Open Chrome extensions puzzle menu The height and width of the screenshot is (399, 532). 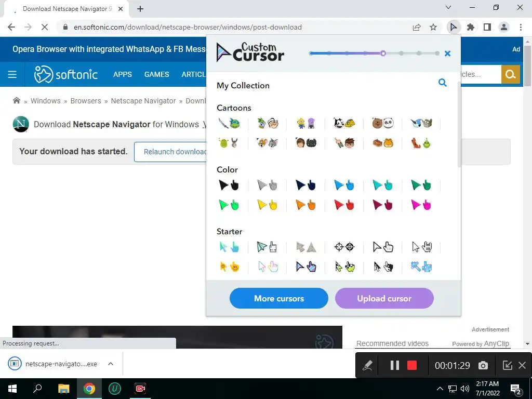(471, 27)
